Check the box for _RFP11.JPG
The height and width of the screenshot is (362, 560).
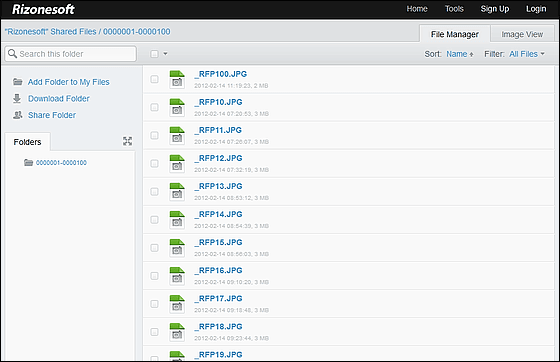point(154,135)
